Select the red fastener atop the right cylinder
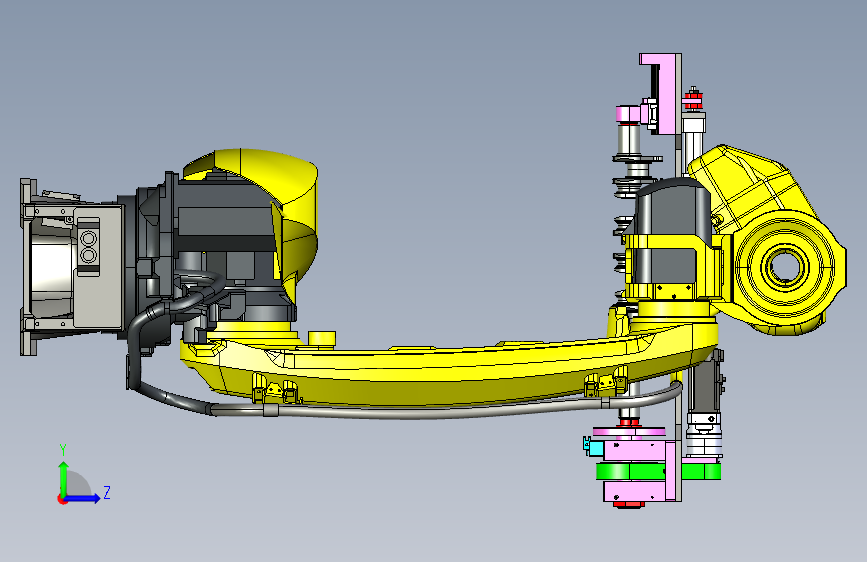The image size is (867, 562). [x=693, y=100]
